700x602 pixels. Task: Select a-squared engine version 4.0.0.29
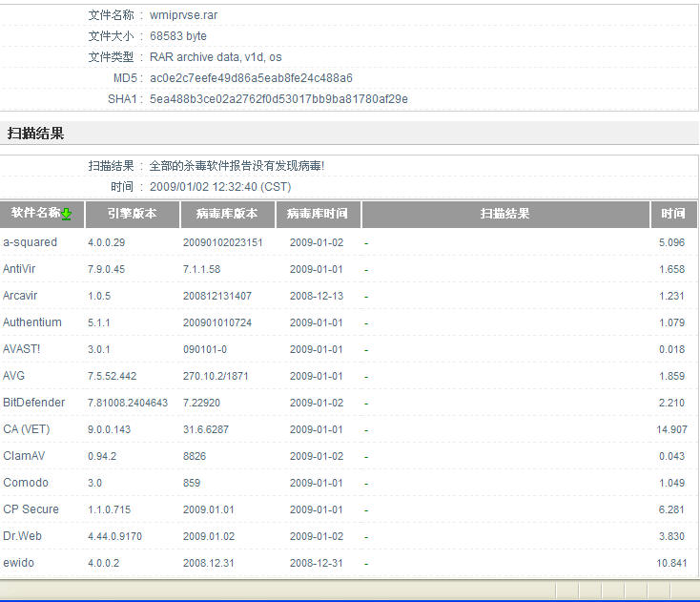pyautogui.click(x=106, y=242)
